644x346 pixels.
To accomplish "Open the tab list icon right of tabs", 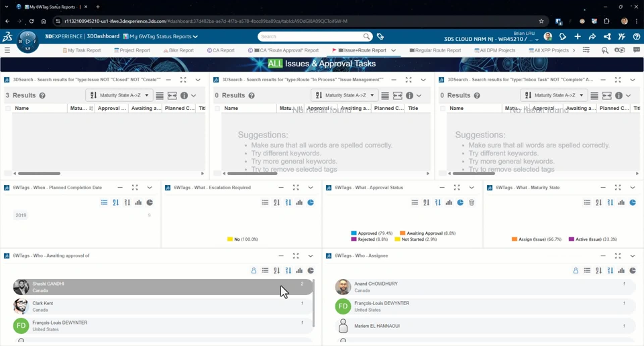I will [x=586, y=50].
